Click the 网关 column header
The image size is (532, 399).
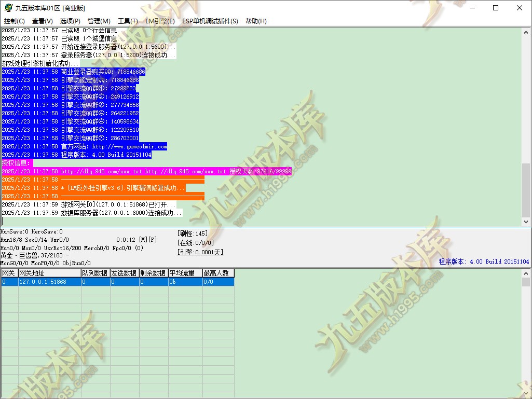(9, 273)
